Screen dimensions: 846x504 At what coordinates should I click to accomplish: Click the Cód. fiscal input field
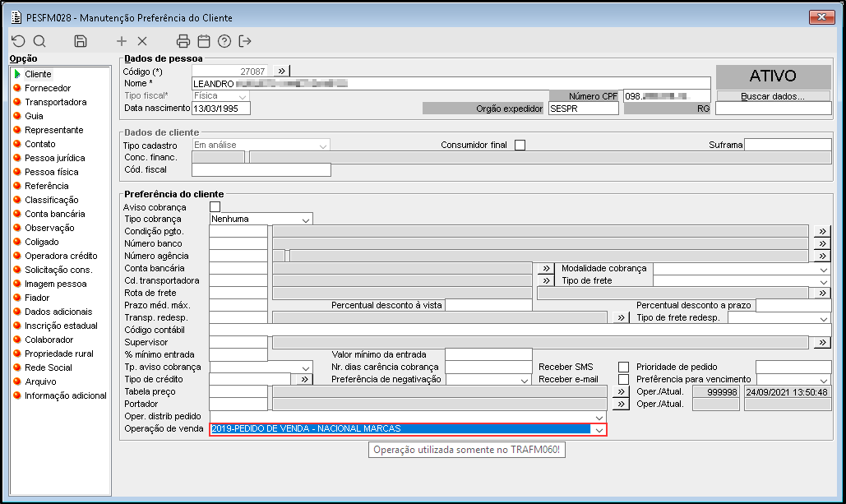click(261, 169)
